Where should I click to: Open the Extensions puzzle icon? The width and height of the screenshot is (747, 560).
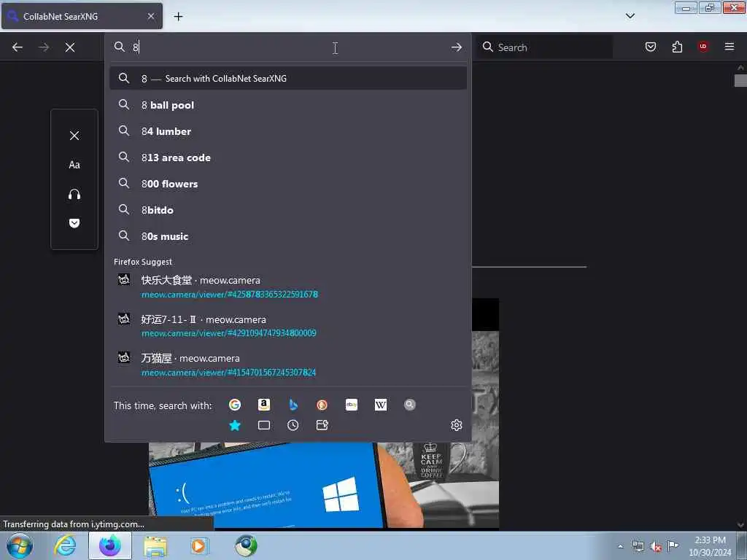(677, 47)
